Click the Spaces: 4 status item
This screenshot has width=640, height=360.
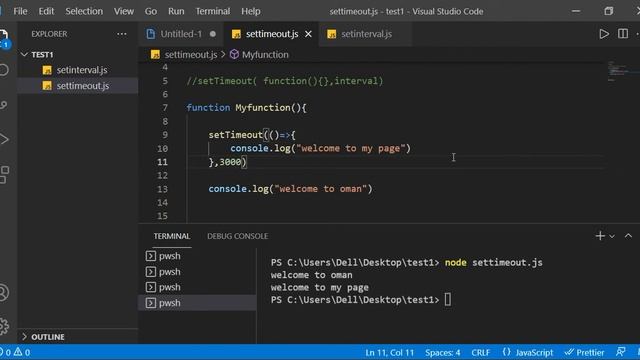(x=442, y=352)
